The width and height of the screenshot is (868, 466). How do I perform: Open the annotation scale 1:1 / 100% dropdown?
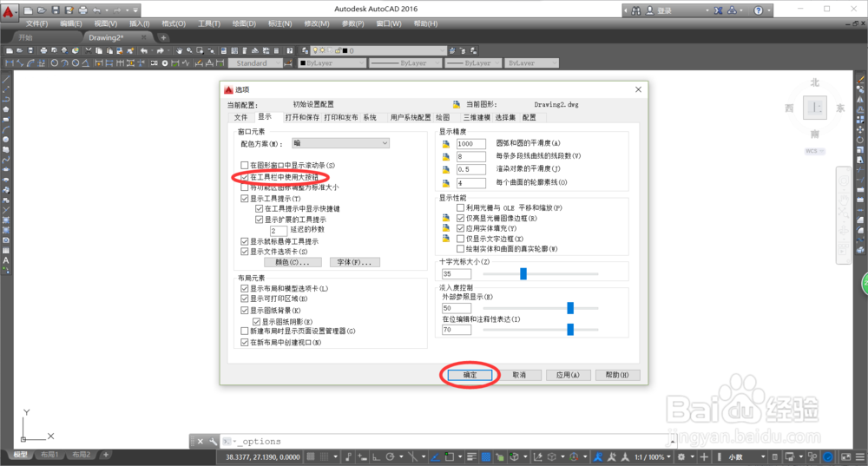[x=654, y=456]
